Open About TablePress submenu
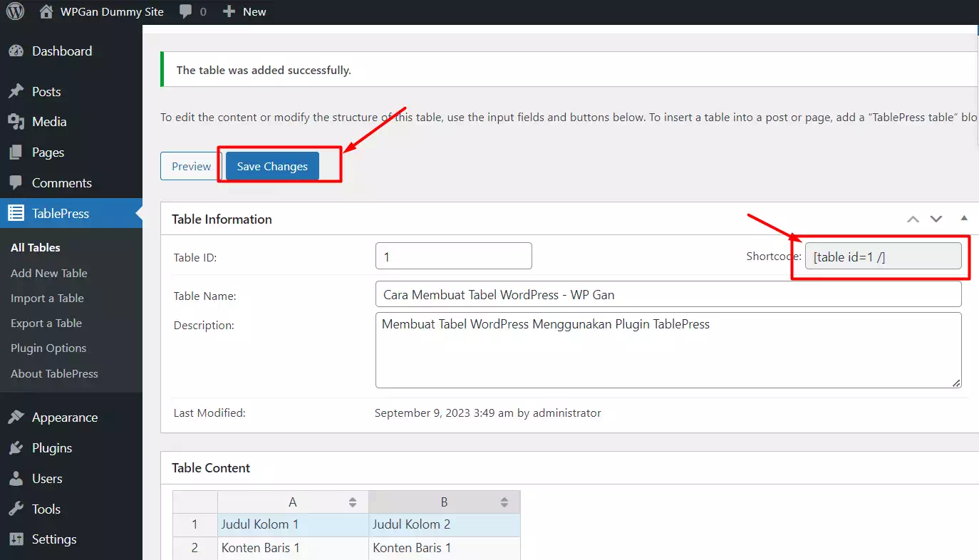 pos(54,373)
